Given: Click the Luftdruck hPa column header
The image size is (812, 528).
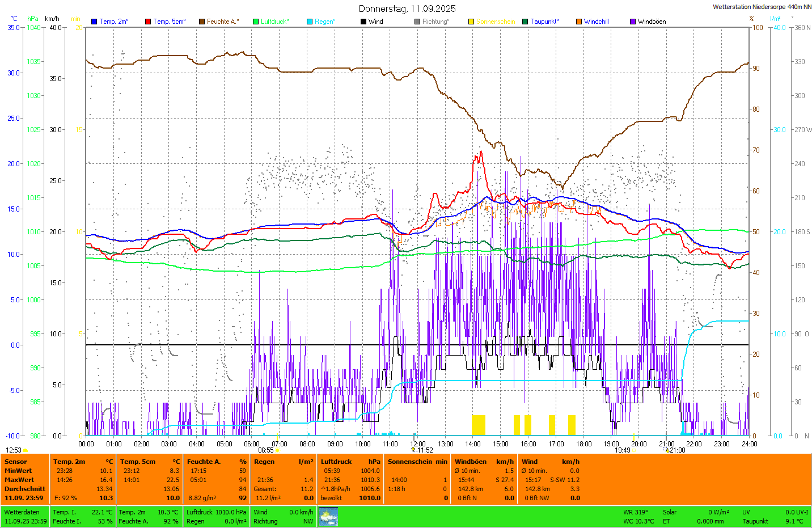Looking at the screenshot, I should (x=350, y=462).
